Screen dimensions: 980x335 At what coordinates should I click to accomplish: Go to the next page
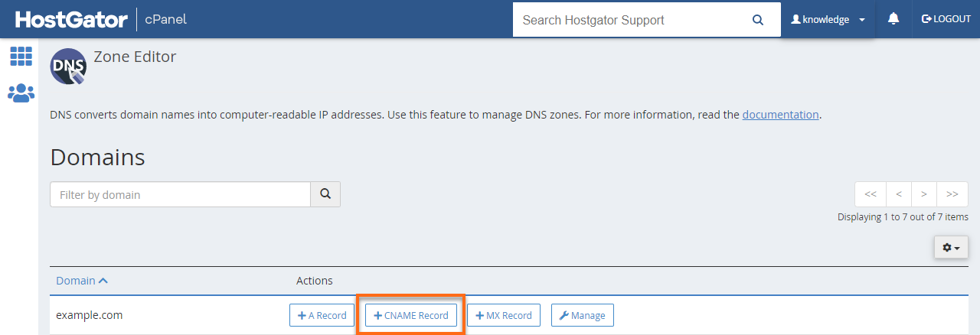[924, 194]
